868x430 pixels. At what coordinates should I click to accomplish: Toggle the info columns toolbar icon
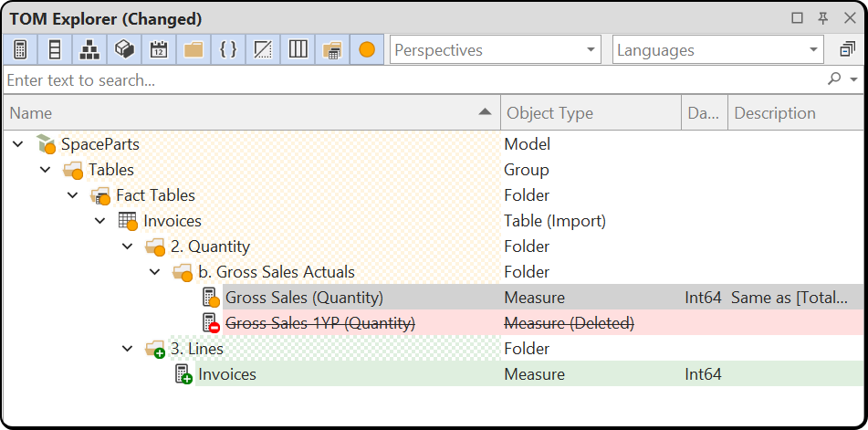pyautogui.click(x=298, y=50)
